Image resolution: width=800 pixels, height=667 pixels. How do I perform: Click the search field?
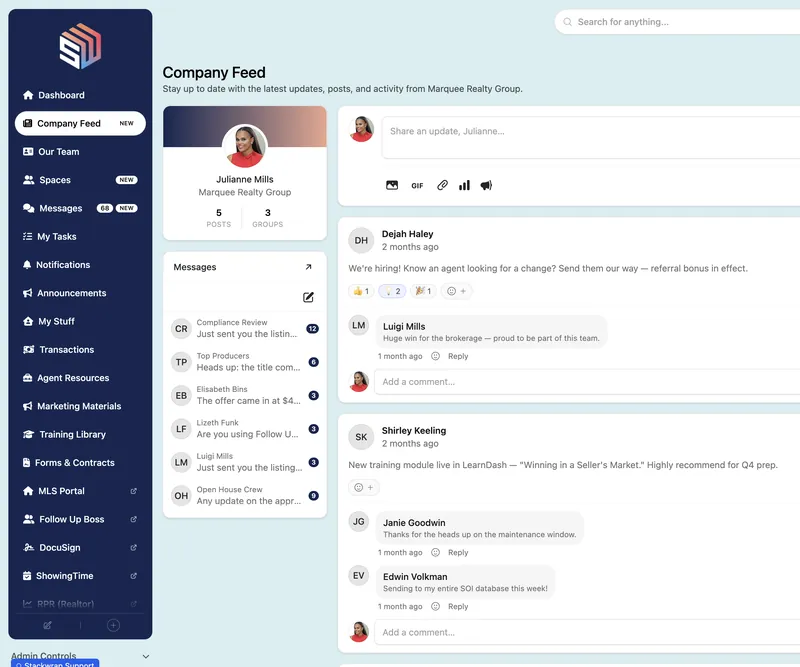[678, 22]
